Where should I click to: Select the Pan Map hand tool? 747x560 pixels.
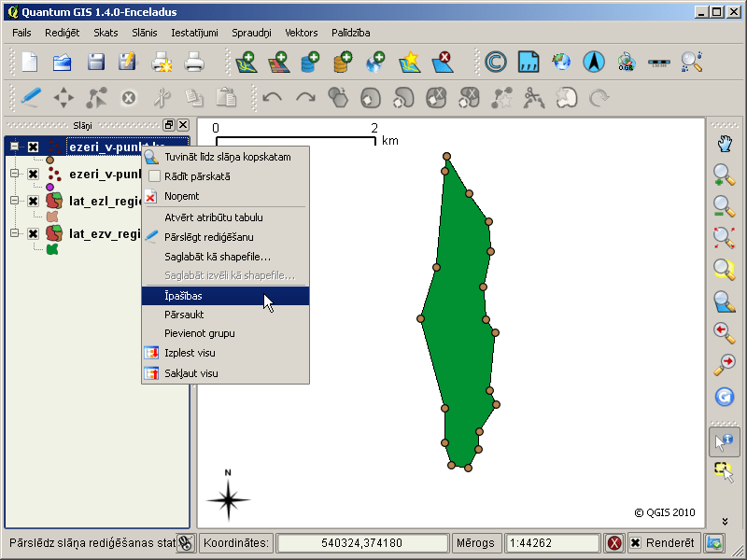pos(725,143)
